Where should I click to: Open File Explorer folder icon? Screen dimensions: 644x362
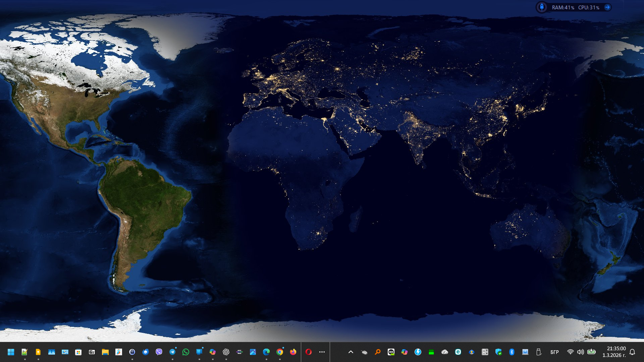point(105,352)
